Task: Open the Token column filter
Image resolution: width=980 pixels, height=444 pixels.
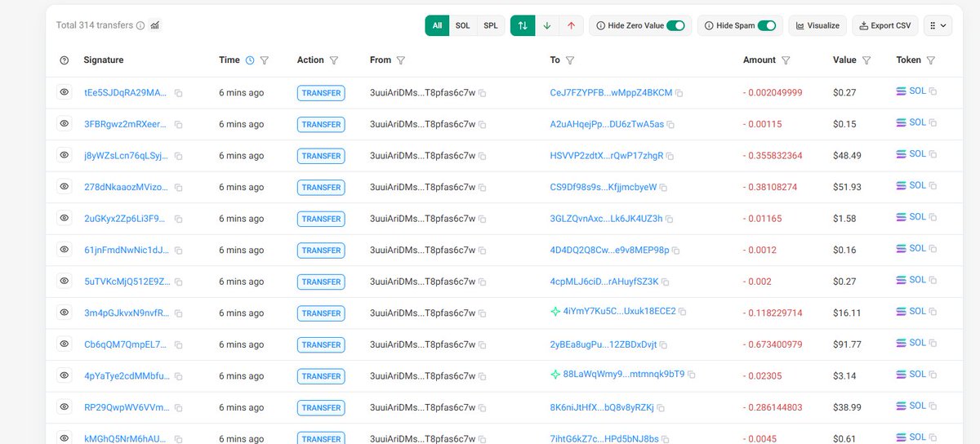Action: [x=931, y=60]
